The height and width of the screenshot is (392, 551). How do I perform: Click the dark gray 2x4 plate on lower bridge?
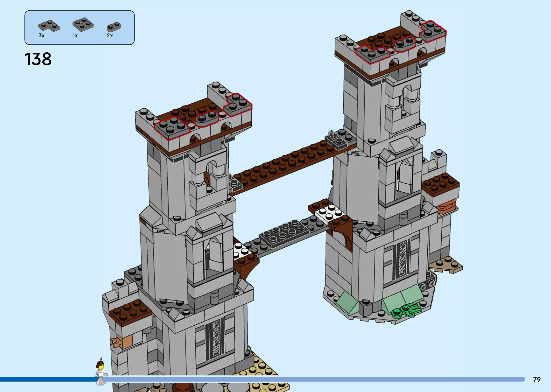click(284, 232)
